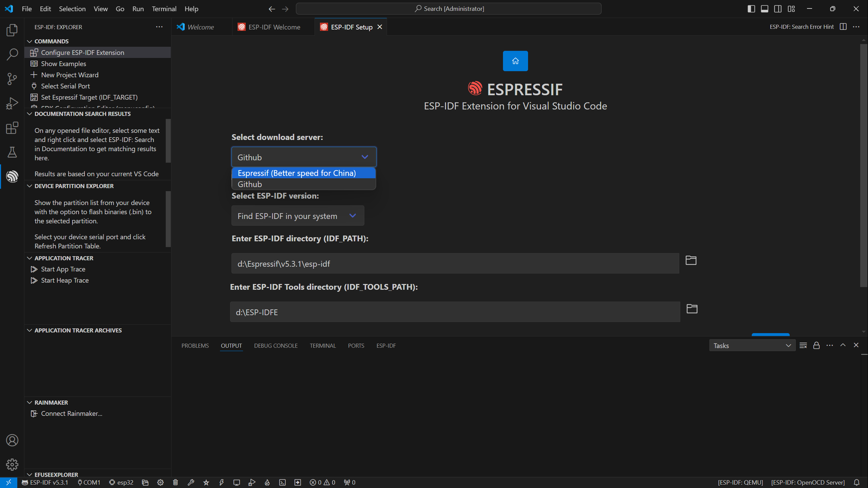Toggle the primary side bar layout
868x488 pixels.
point(751,9)
